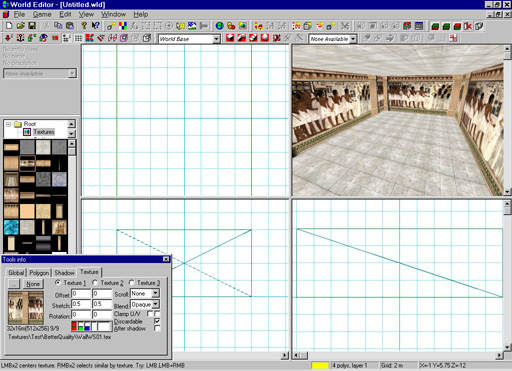Switch to the Global tab
The height and width of the screenshot is (371, 512).
tap(16, 273)
